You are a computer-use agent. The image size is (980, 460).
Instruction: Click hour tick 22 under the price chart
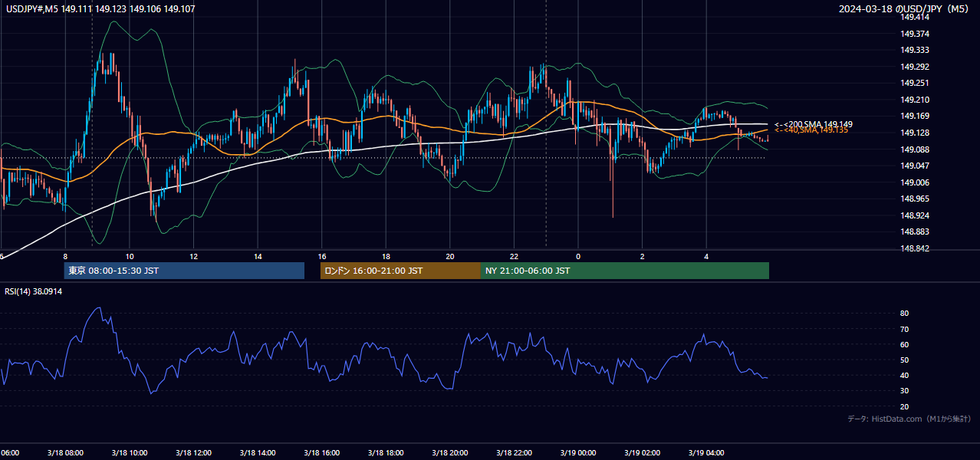[x=514, y=257]
